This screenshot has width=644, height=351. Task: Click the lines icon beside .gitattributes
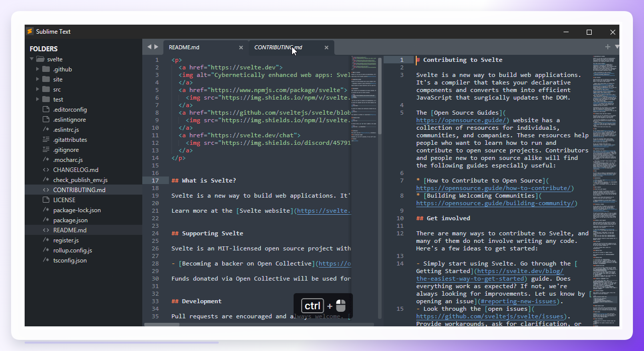click(46, 139)
